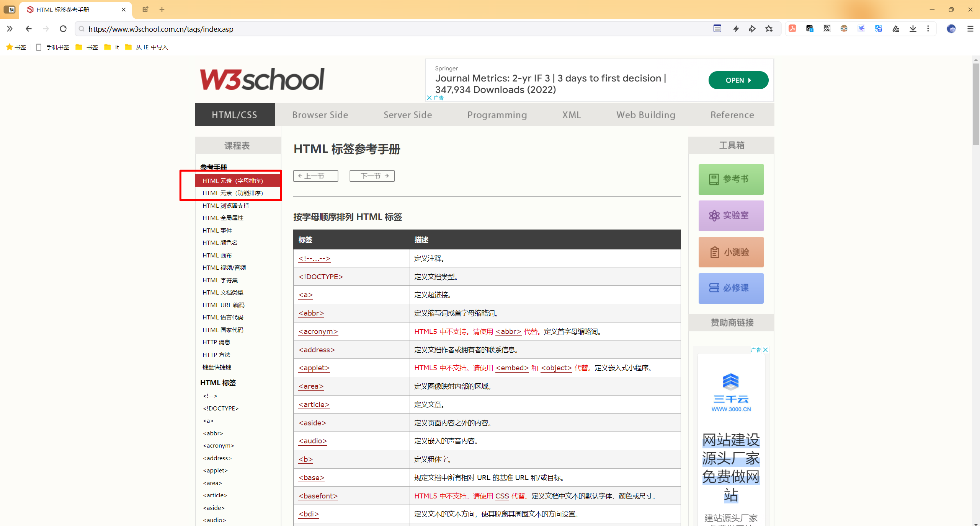
Task: Open a new tab with the plus icon
Action: pos(162,10)
